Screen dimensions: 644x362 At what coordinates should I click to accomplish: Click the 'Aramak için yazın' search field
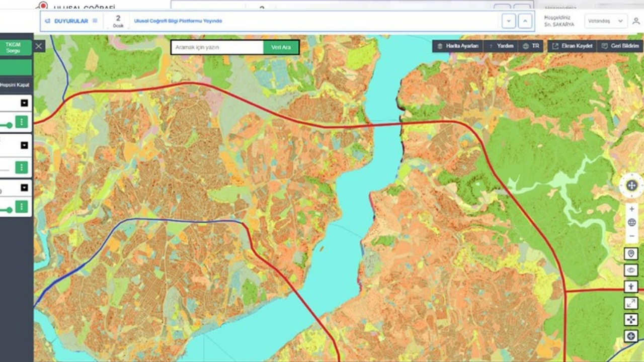[x=217, y=47]
